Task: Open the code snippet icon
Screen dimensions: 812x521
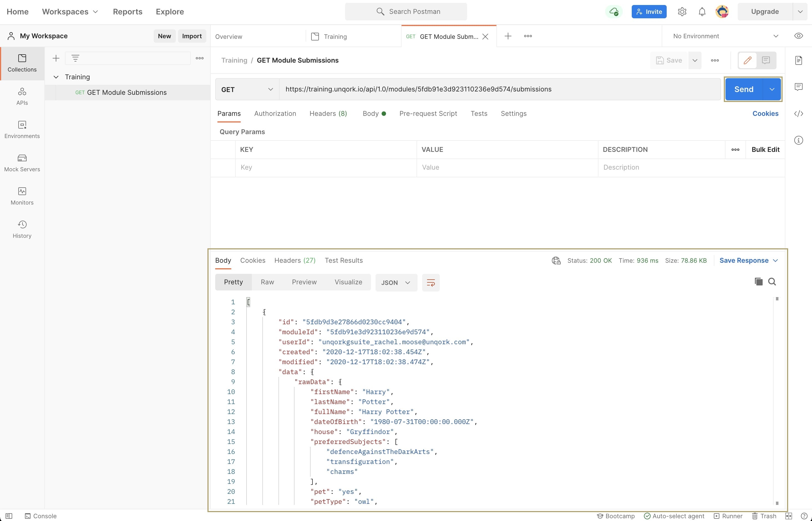Action: (798, 114)
